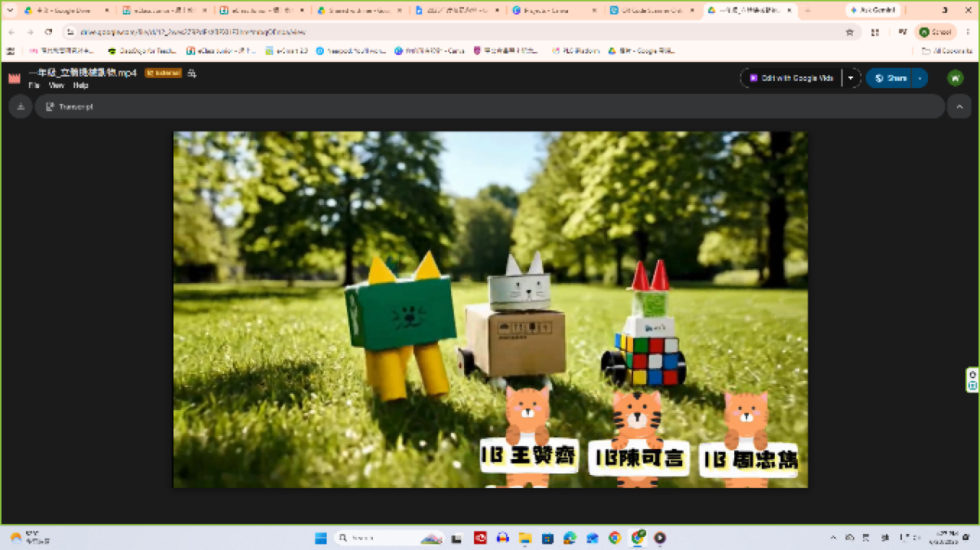Open the School profile button

936,32
